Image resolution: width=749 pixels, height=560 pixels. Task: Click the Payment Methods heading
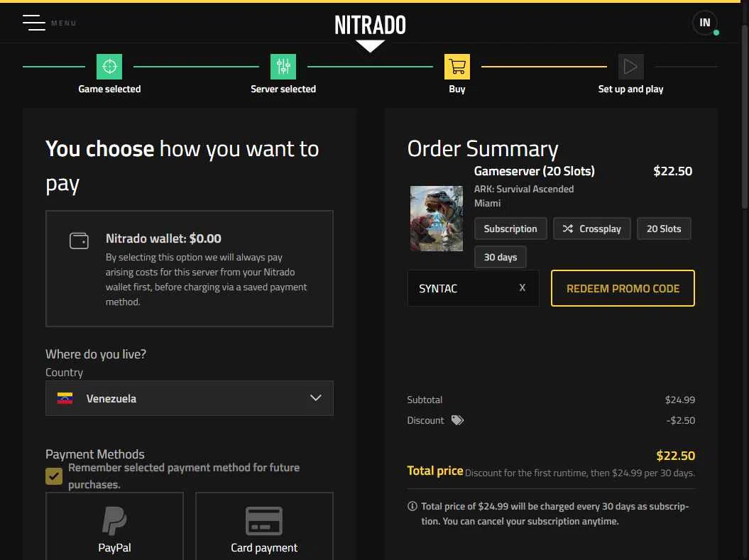point(94,454)
